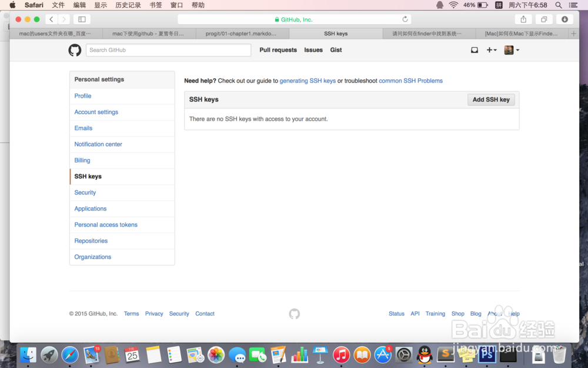Viewport: 588px width, 368px height.
Task: Click the GitHub Octocat logo in header
Action: point(75,50)
